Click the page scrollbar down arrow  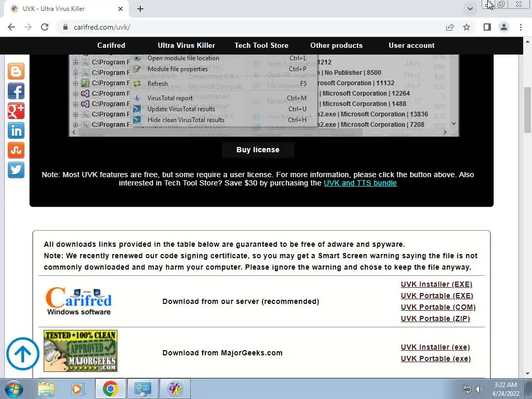pyautogui.click(x=527, y=374)
